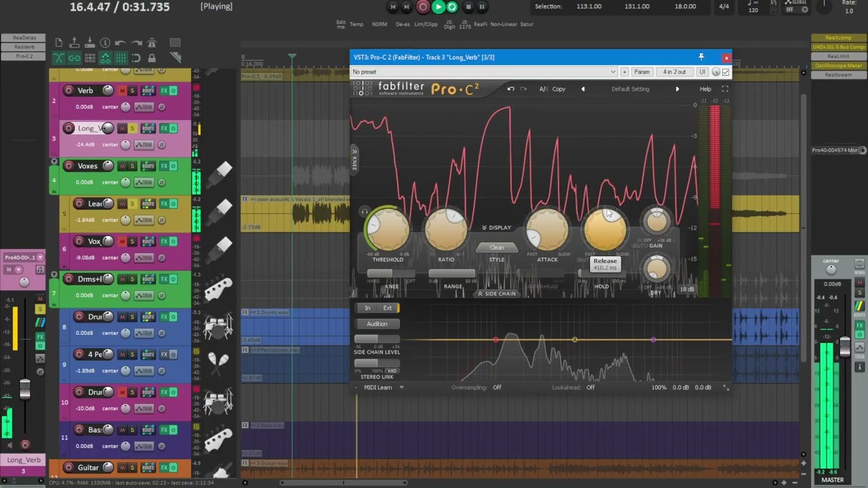The image size is (868, 488).
Task: Collapse the Drms folder track arrow
Action: (x=54, y=274)
